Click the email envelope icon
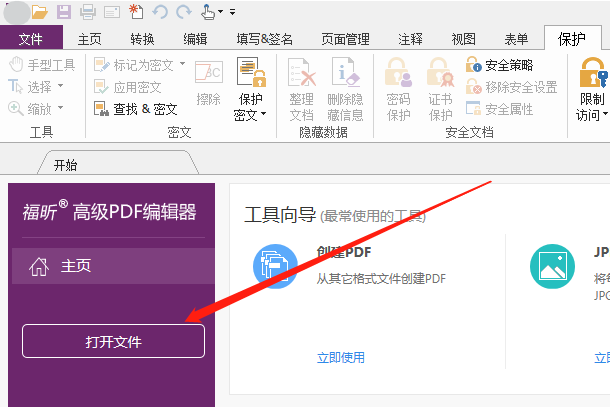The width and height of the screenshot is (610, 407). pyautogui.click(x=112, y=12)
